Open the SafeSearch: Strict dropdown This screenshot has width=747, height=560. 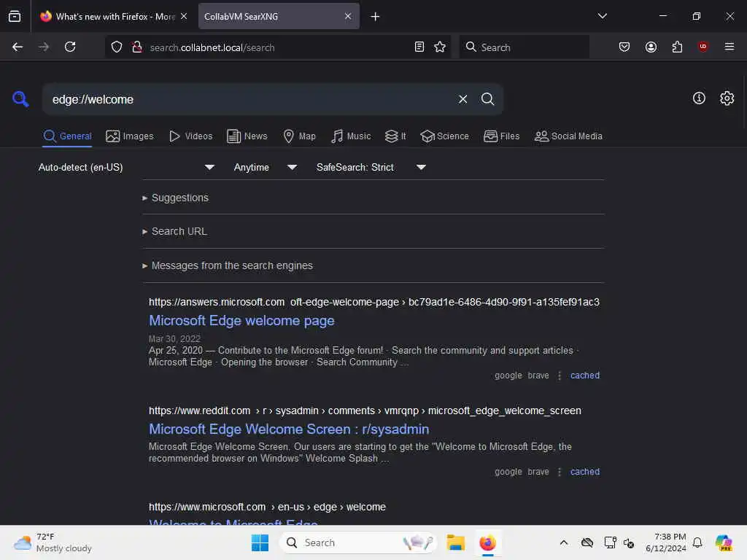(x=371, y=167)
